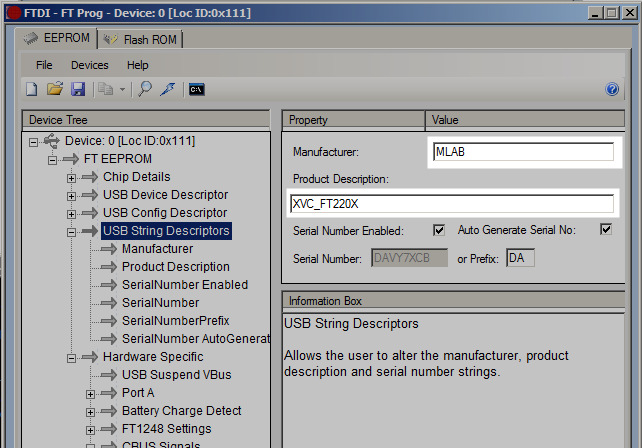Select Device: 0 [Loc ID:0x111] in tree
The height and width of the screenshot is (448, 642).
click(130, 141)
